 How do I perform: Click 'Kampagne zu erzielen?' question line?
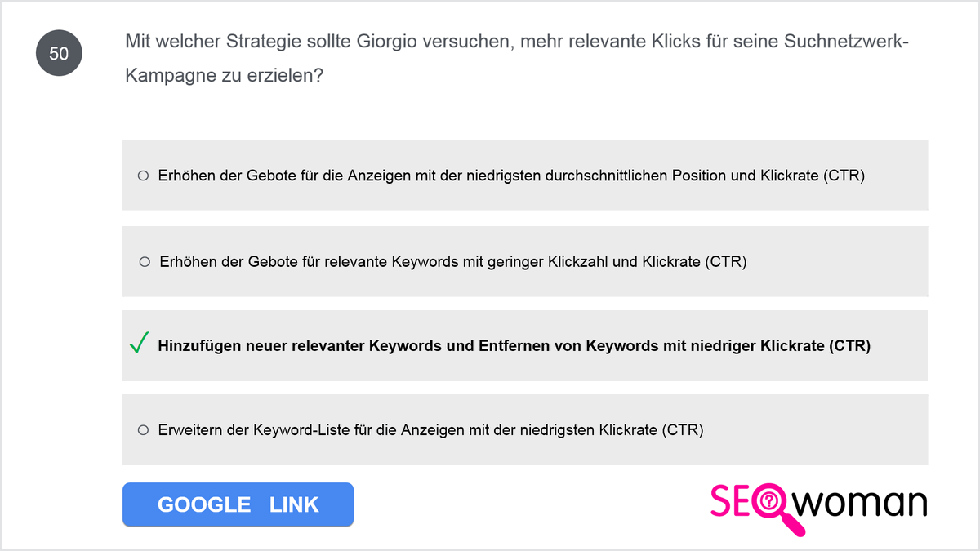pos(225,76)
